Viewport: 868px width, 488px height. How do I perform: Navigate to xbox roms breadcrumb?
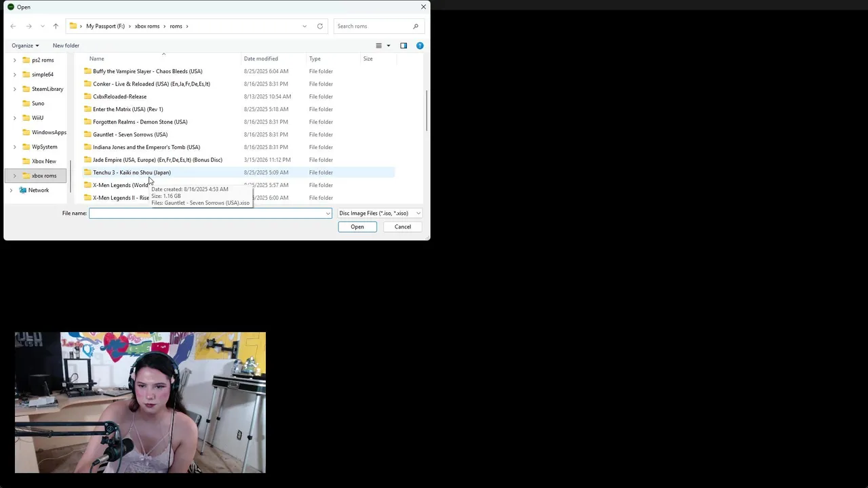click(x=147, y=26)
